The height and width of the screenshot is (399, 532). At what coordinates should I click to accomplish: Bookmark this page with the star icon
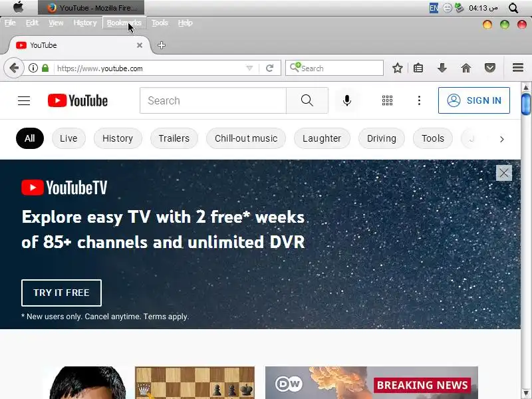click(397, 68)
